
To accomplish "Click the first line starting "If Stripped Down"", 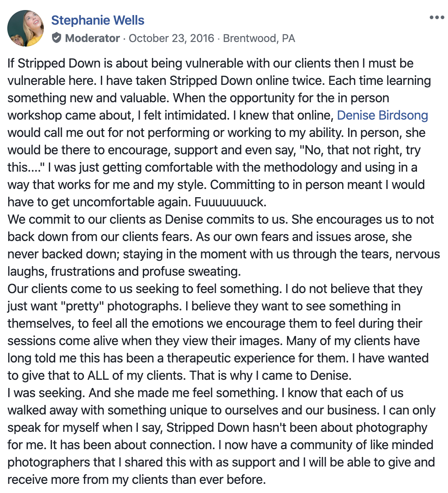I will [x=210, y=63].
